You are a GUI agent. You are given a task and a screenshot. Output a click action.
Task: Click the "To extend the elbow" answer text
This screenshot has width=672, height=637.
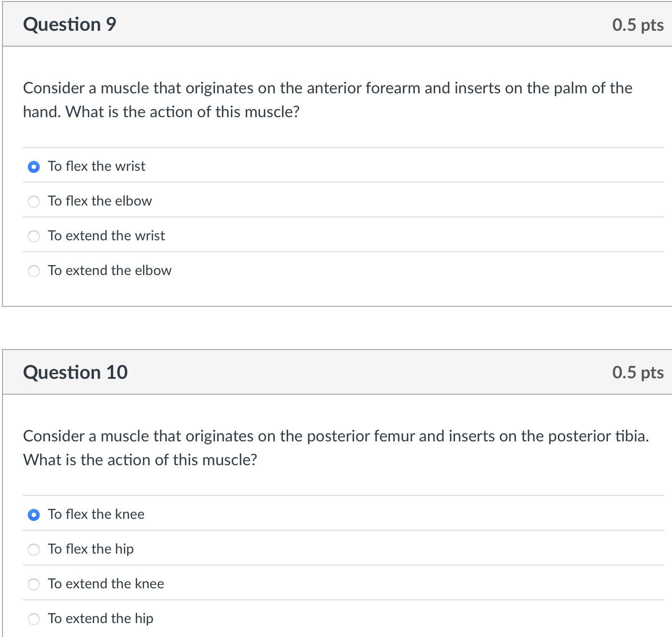pos(109,271)
